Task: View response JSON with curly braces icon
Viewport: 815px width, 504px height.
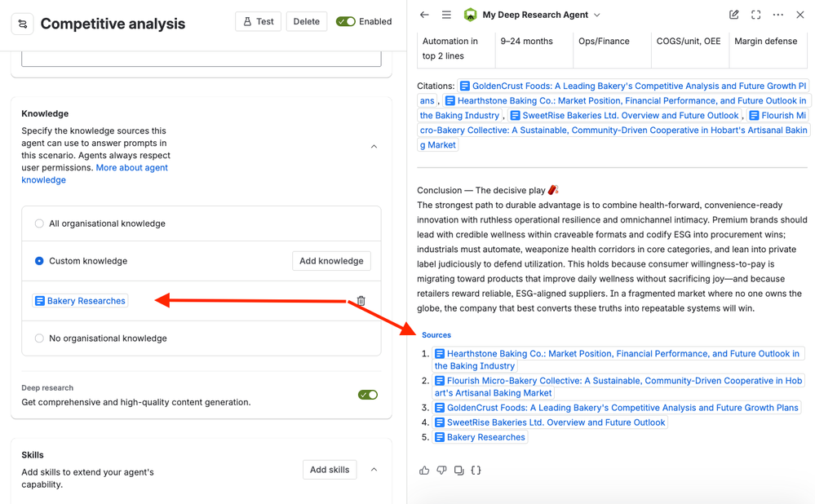Action: tap(476, 471)
